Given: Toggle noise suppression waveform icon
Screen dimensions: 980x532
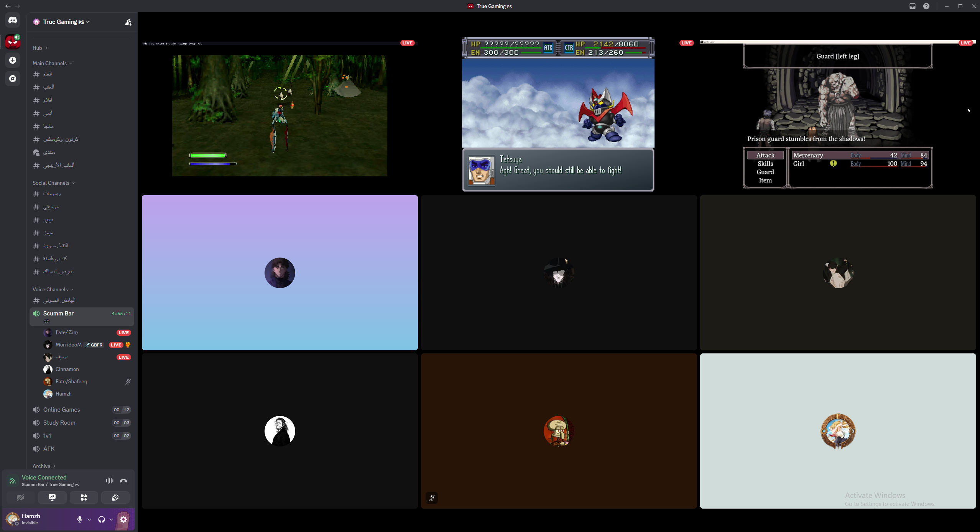Looking at the screenshot, I should (x=110, y=481).
